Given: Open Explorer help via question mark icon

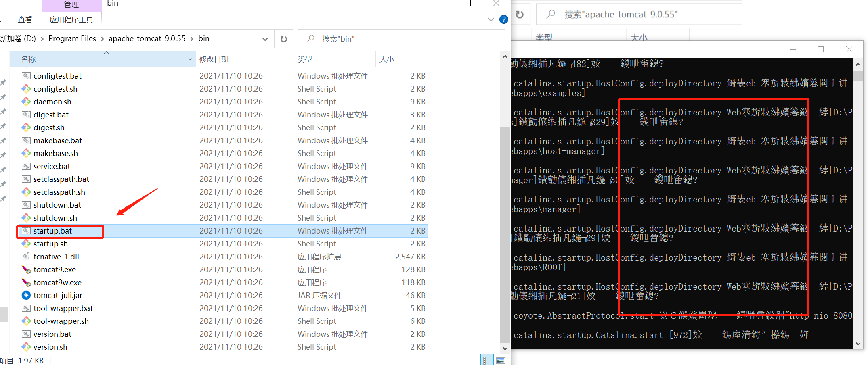Looking at the screenshot, I should [503, 19].
